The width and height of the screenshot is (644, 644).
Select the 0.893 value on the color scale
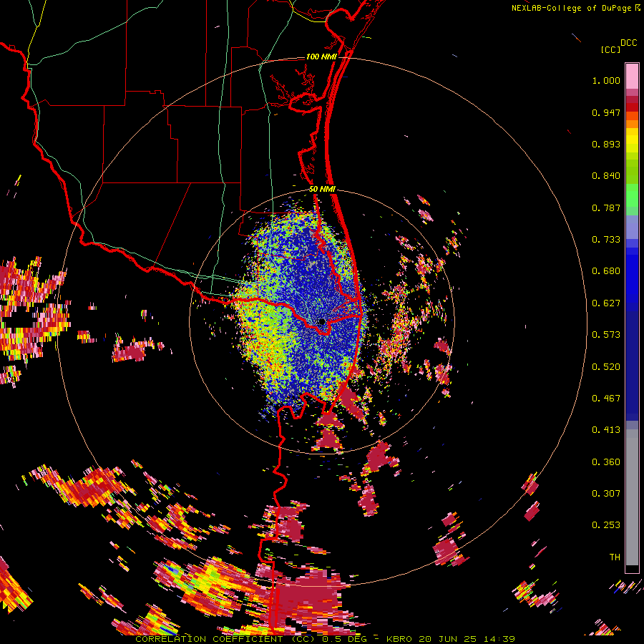click(x=606, y=144)
